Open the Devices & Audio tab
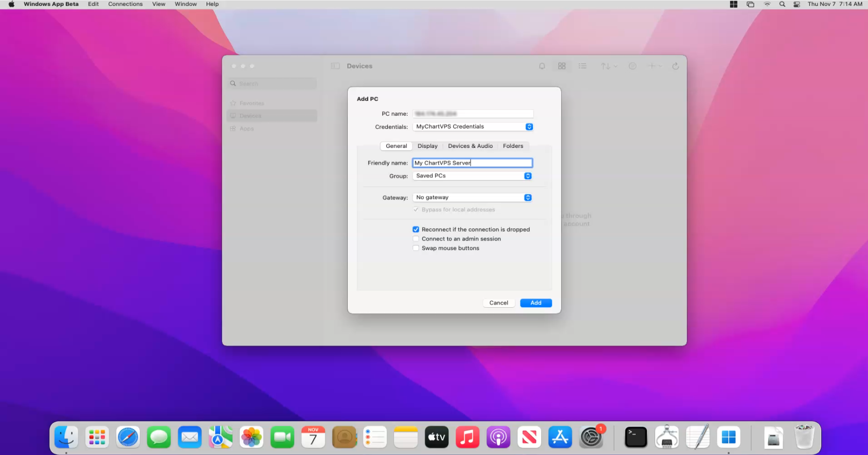Screen dimensions: 868x455 (470, 146)
